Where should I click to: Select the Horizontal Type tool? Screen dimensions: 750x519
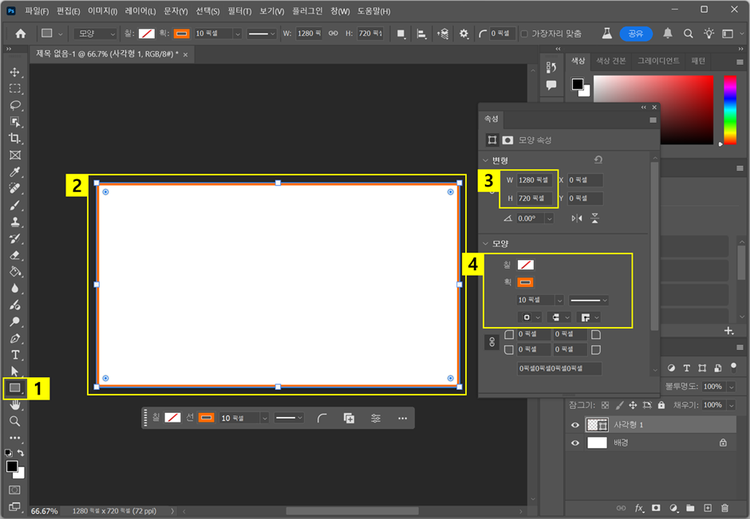click(15, 354)
